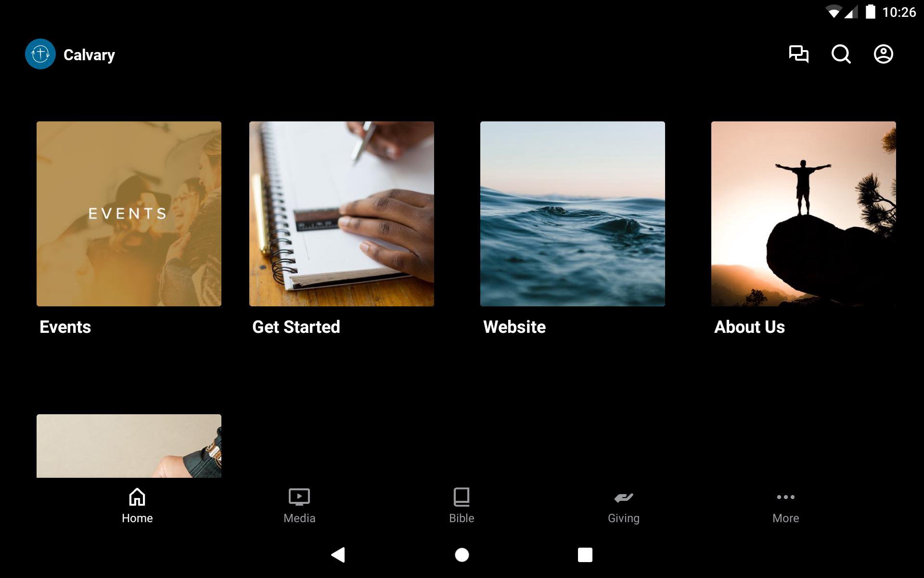
Task: Tap the Home house icon
Action: pyautogui.click(x=137, y=497)
